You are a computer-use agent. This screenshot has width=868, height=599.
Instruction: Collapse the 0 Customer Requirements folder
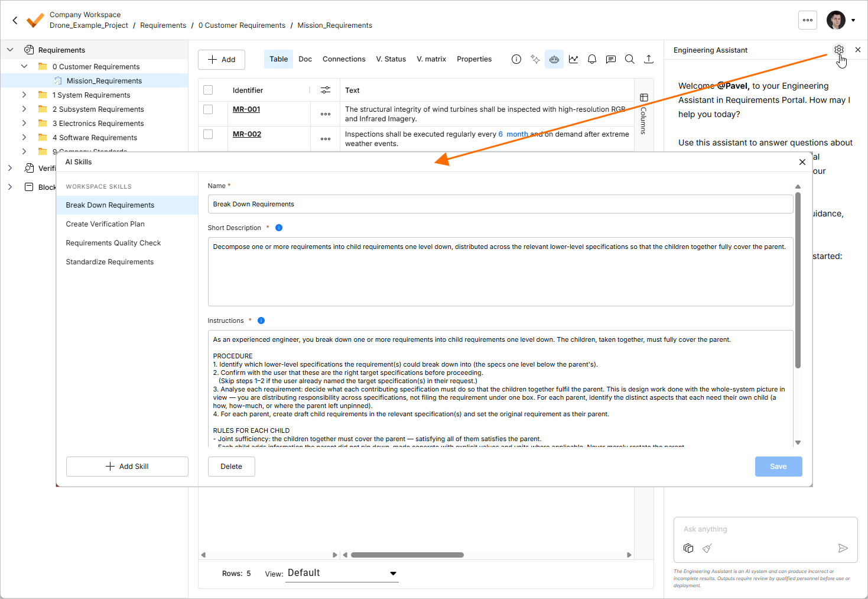24,66
